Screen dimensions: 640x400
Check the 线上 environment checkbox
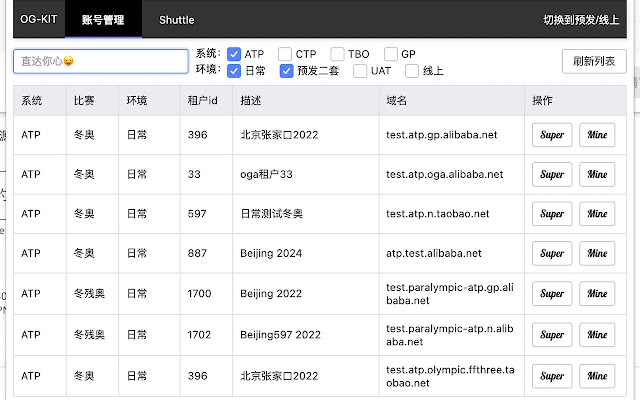pyautogui.click(x=412, y=71)
